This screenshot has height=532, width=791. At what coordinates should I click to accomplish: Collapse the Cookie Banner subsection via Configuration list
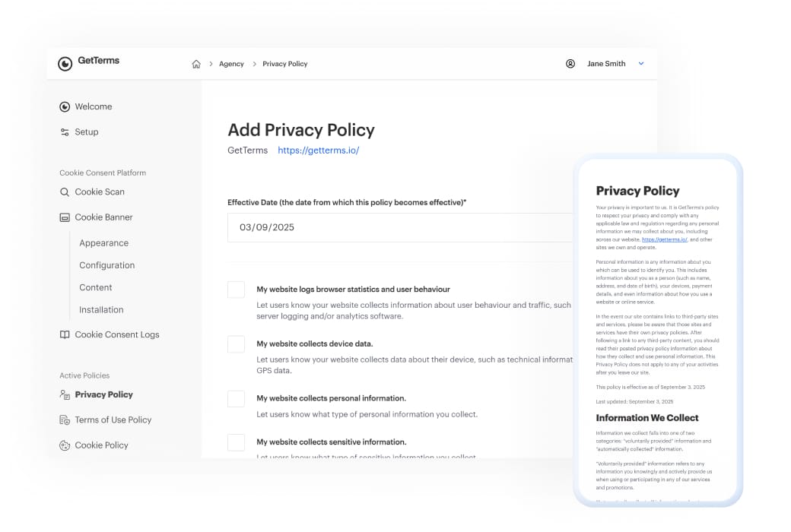pos(106,264)
